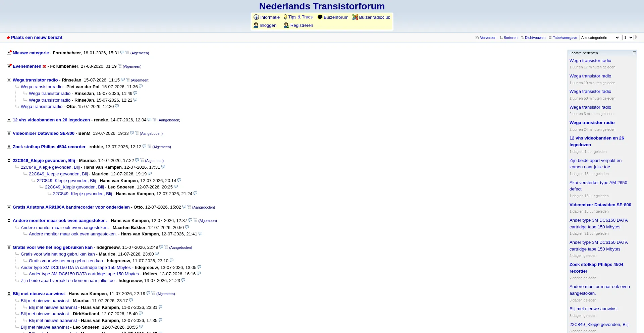Open thread-view icon of Zoek stofkap Philips thread
644x333 pixels.
[150, 147]
